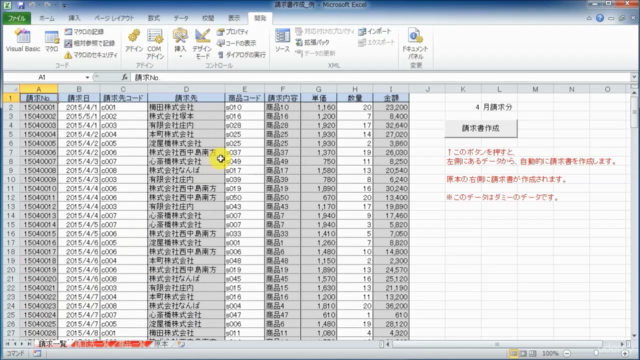Switch to the Insert (挿入) ribbon tab

tap(74, 18)
